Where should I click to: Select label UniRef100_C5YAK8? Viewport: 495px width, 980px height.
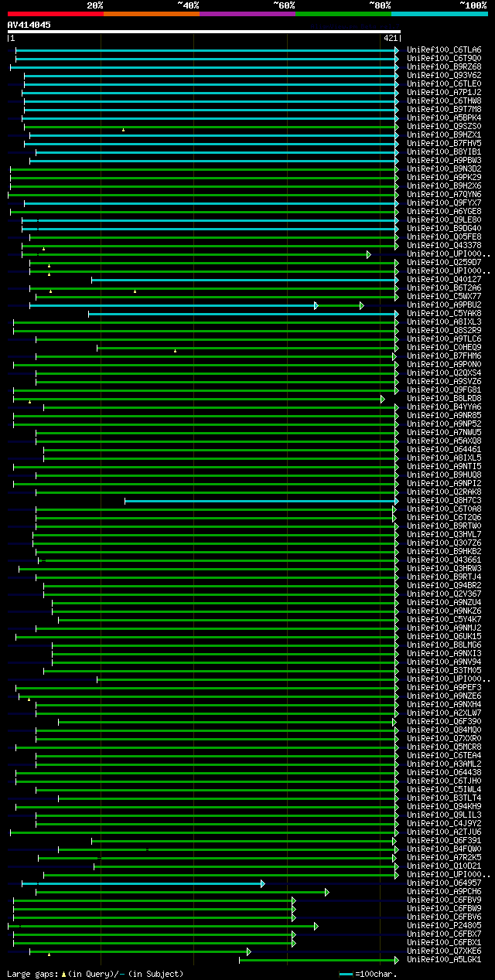[x=444, y=314]
